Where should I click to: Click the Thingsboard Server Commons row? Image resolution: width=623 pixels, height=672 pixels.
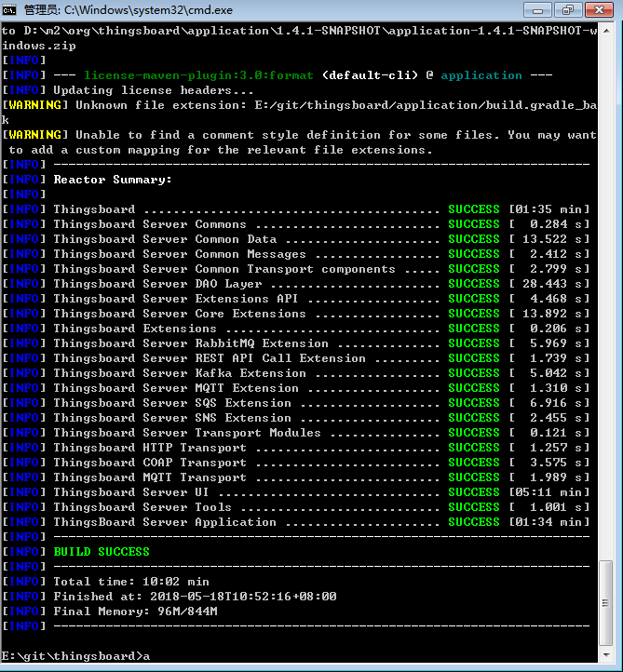[x=296, y=224]
